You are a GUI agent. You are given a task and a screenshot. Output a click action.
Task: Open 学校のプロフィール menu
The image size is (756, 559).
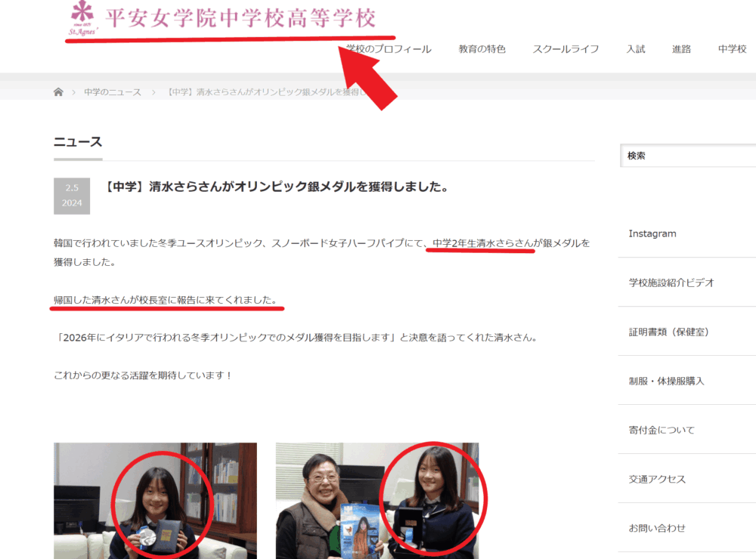point(389,49)
